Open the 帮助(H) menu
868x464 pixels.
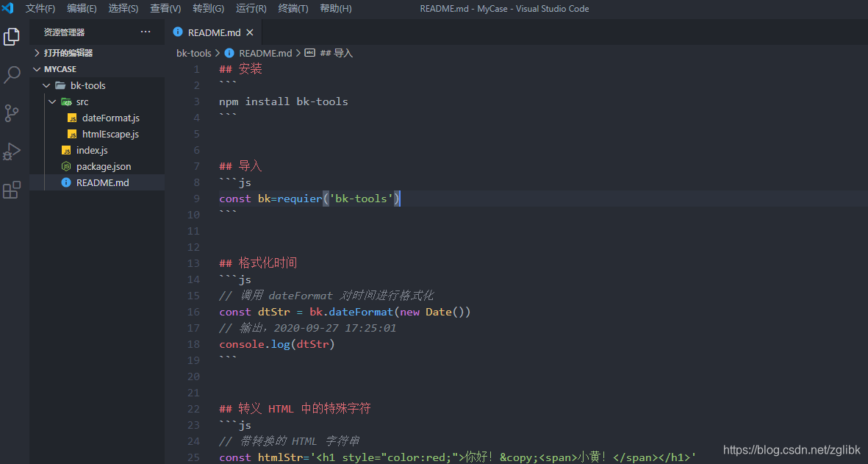[335, 8]
